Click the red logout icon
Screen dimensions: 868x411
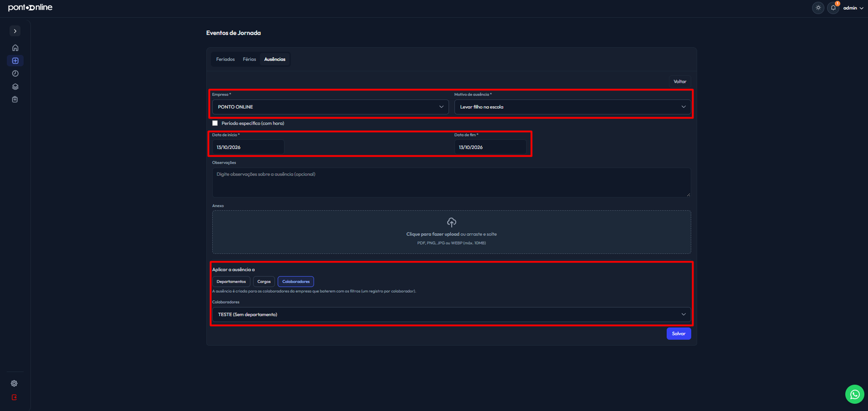coord(14,397)
